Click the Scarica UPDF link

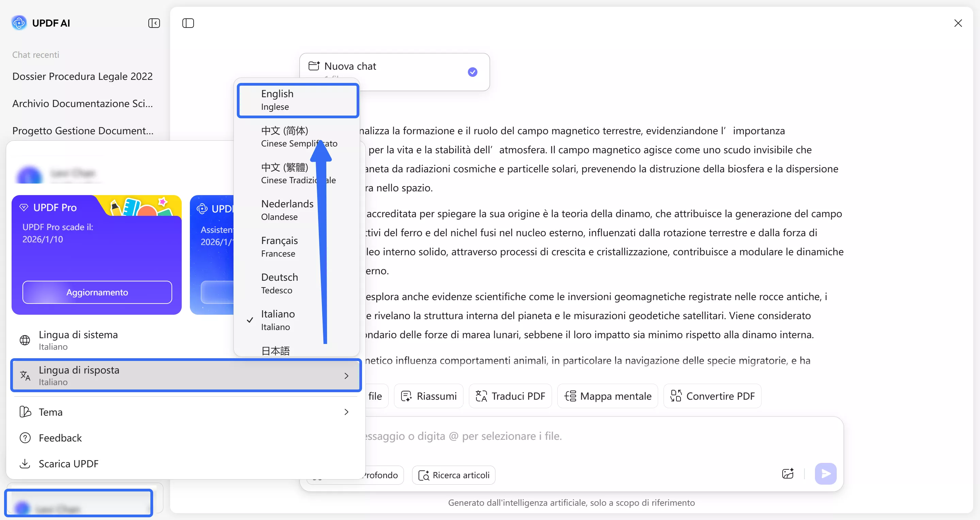68,464
